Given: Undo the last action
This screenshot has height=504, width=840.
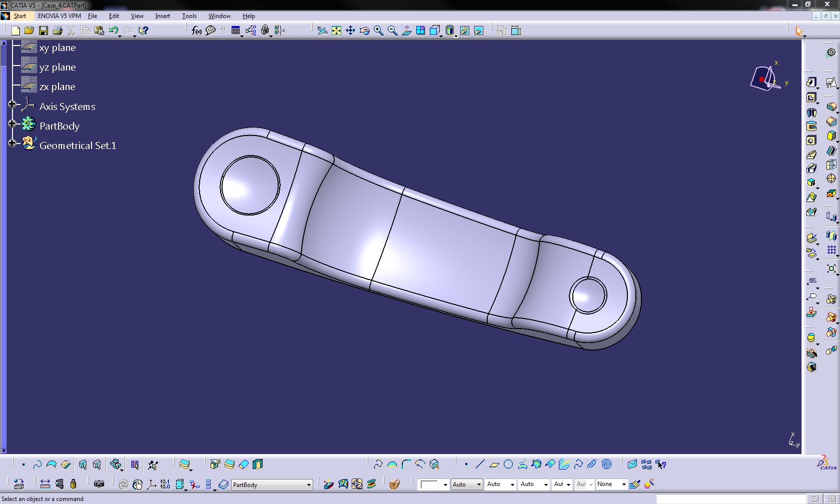Looking at the screenshot, I should point(114,30).
